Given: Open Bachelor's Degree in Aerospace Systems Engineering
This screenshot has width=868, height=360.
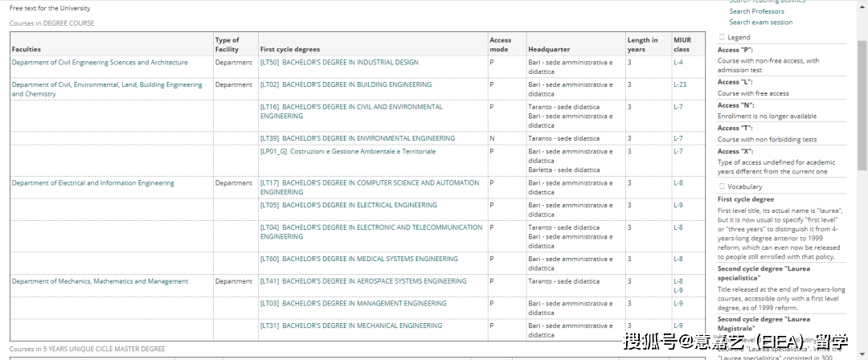Looking at the screenshot, I should coord(374,281).
